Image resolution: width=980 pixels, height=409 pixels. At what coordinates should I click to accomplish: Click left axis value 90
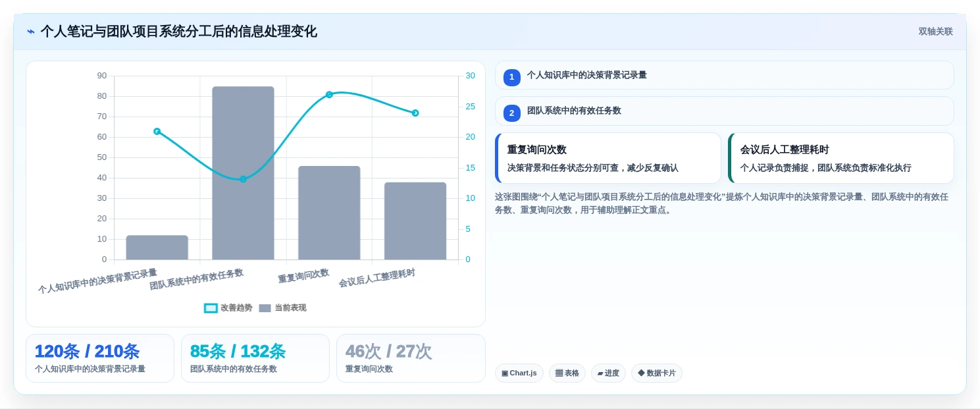tap(101, 76)
